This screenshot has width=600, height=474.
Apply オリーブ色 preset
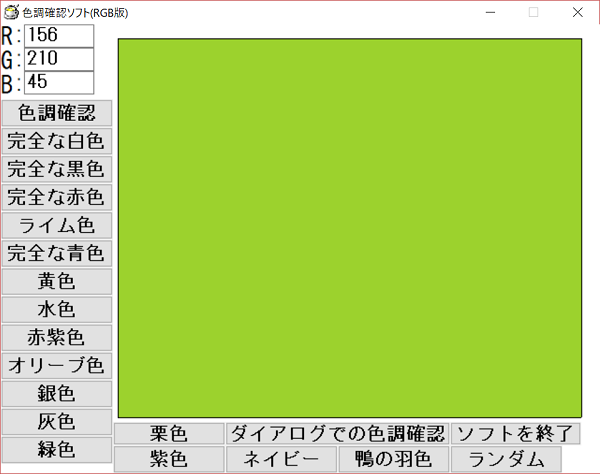tap(57, 366)
